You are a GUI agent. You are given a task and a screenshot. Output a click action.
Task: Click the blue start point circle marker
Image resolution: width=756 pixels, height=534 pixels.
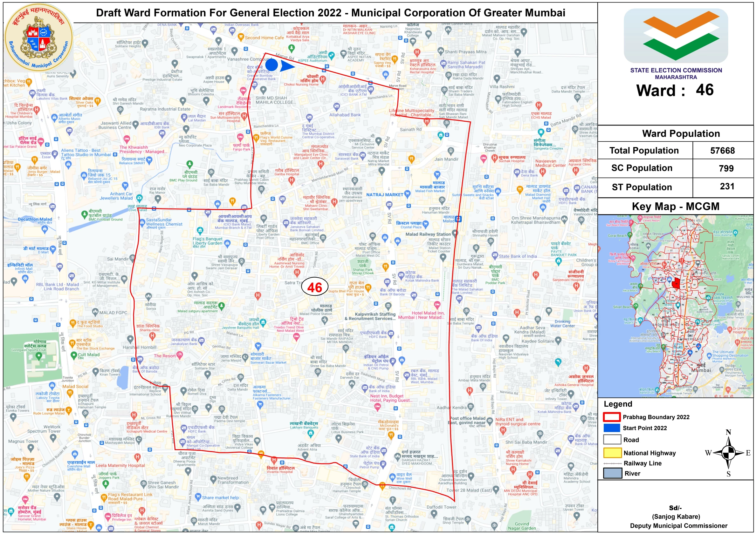tap(271, 65)
